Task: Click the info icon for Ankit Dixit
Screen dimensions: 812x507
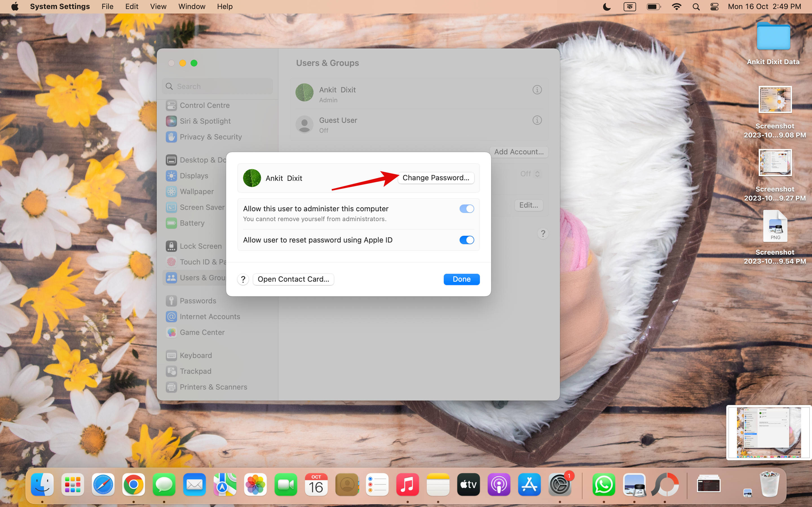Action: (x=537, y=90)
